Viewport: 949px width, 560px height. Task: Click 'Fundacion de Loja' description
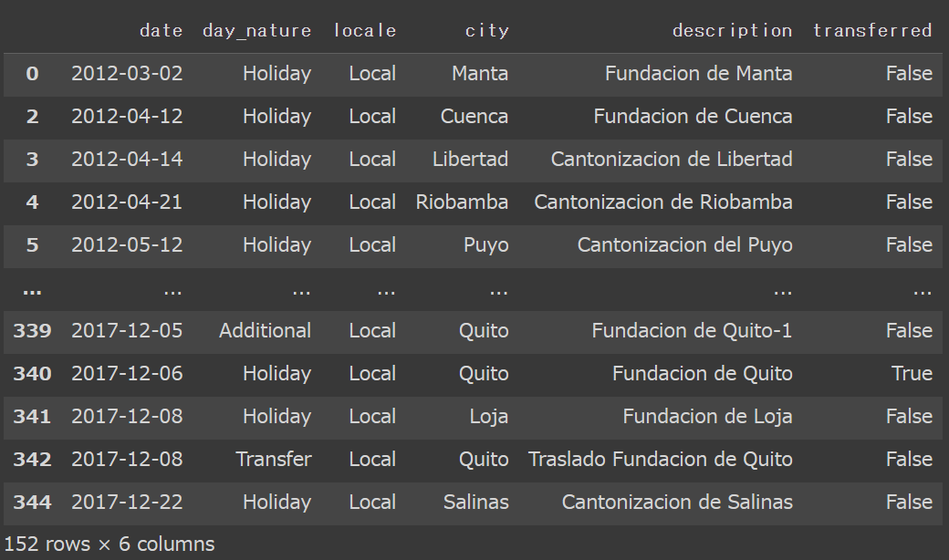click(707, 418)
